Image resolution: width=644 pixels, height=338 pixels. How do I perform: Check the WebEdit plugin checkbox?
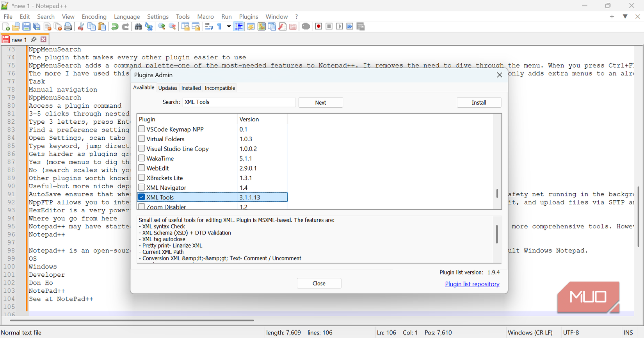[142, 168]
